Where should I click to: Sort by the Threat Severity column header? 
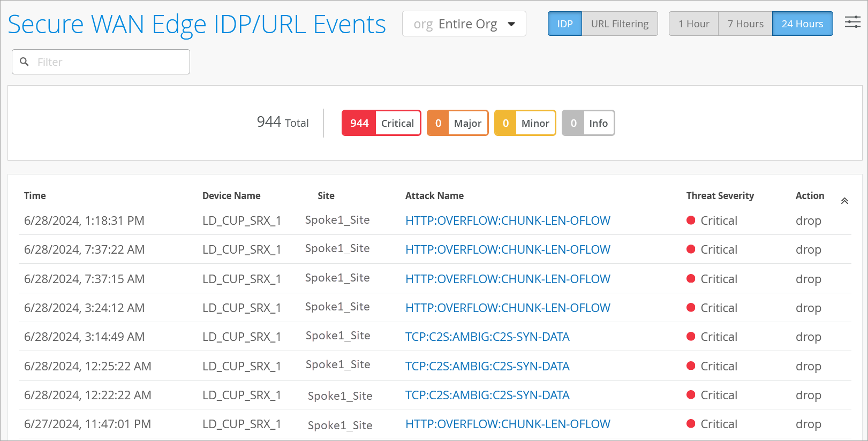tap(720, 196)
